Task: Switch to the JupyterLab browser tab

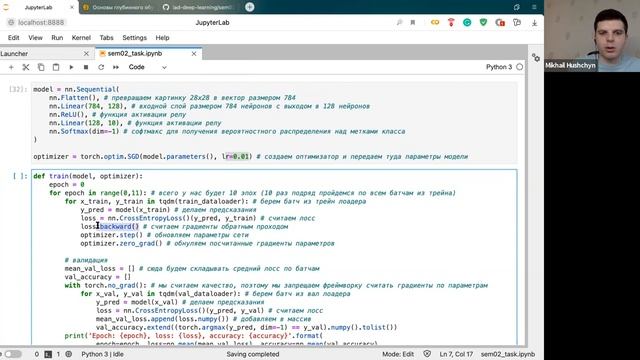Action: click(39, 7)
